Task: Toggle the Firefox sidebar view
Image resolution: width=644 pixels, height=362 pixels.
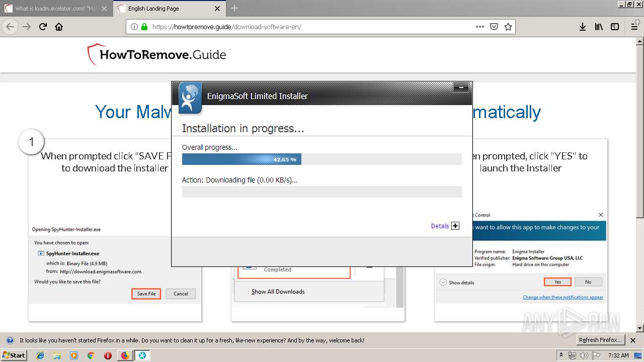Action: click(x=615, y=27)
